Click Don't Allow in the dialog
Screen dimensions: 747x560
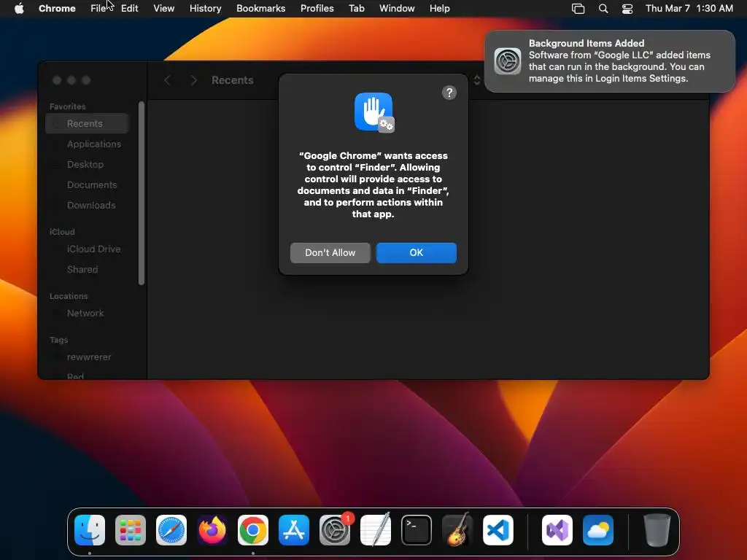[330, 253]
